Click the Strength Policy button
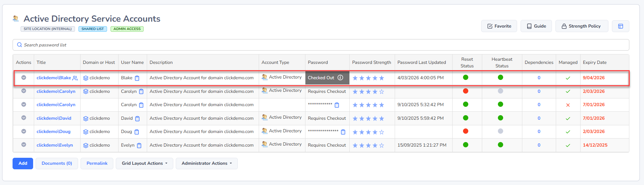Screen dimensions: 644x185 point(581,26)
